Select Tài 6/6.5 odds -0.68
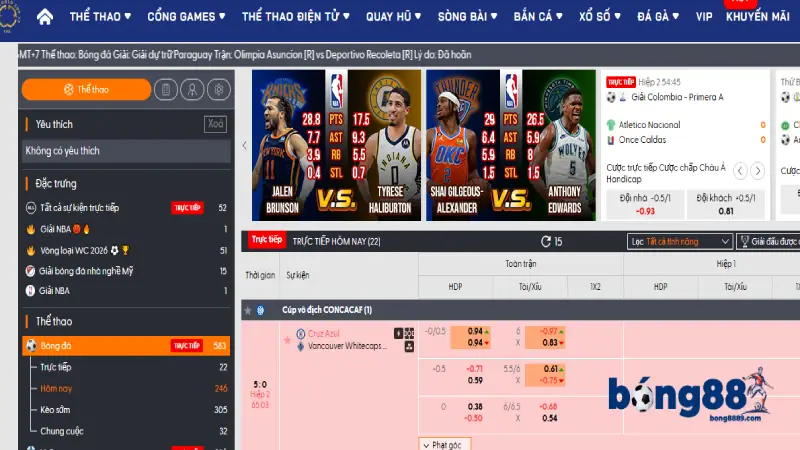This screenshot has width=800, height=450. pyautogui.click(x=548, y=407)
